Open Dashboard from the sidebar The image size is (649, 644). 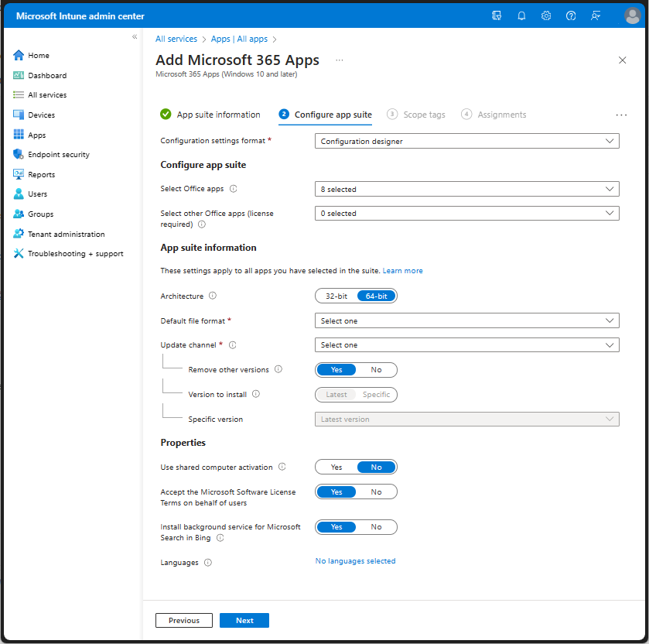[x=39, y=75]
